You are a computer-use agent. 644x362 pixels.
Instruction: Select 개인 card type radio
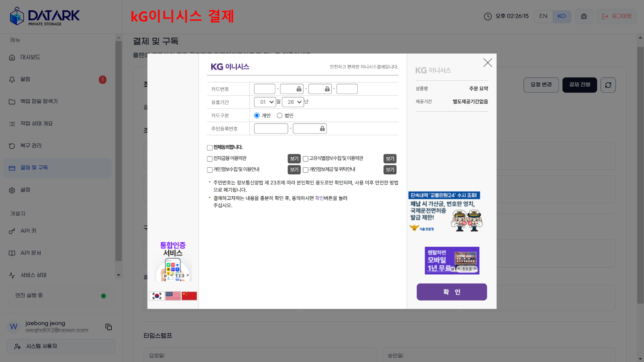point(257,116)
